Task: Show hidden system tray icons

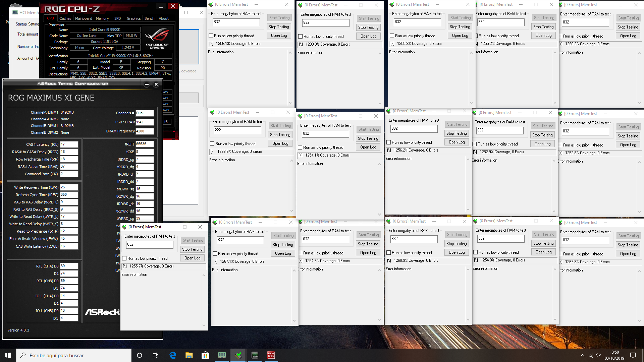Action: coord(582,355)
